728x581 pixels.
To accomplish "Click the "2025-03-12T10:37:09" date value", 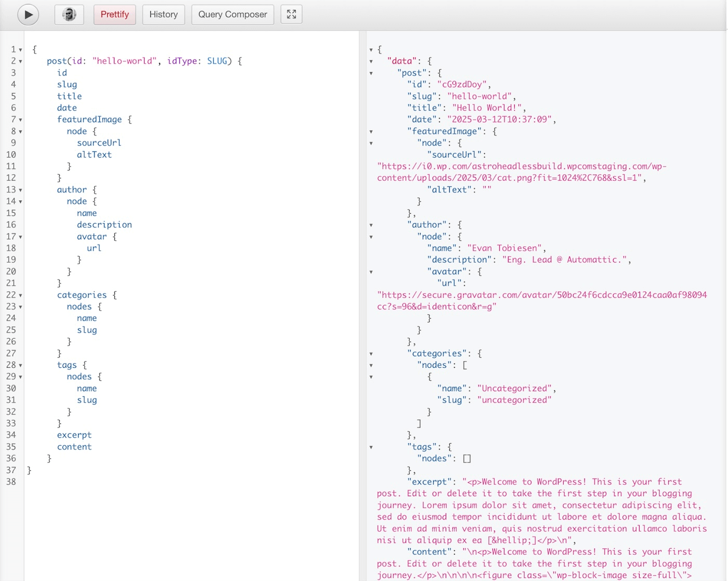I will (500, 120).
